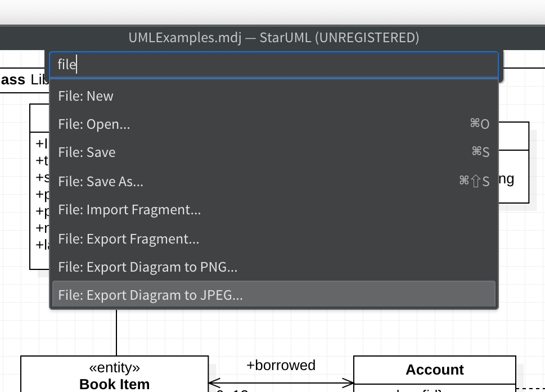The height and width of the screenshot is (392, 545).
Task: Click the +borrowed association label
Action: (281, 366)
